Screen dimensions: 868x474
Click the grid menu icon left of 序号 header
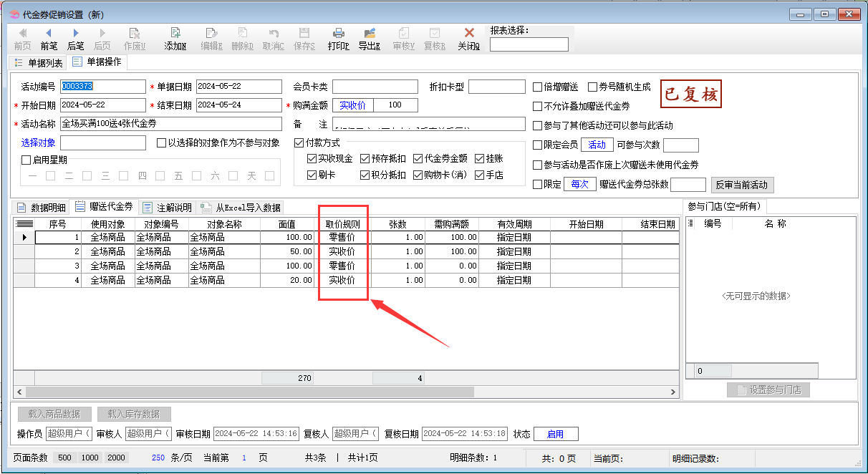24,224
